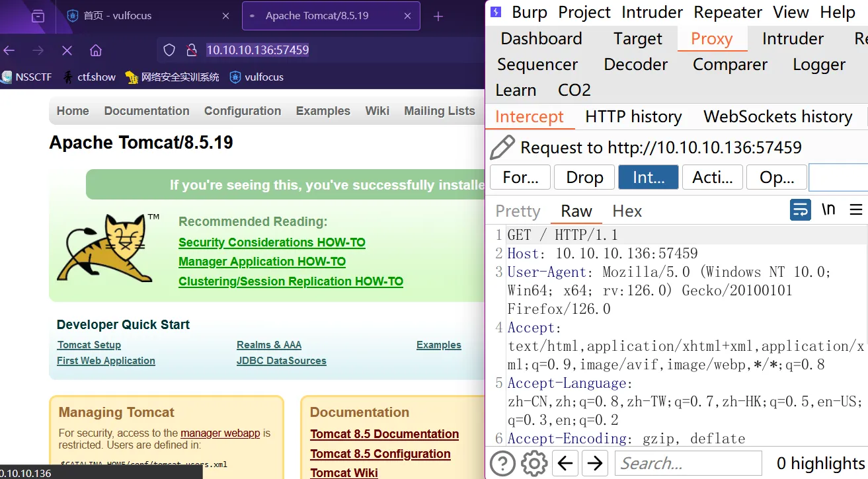This screenshot has width=868, height=479.
Task: Open Manager Application HOW-TO link
Action: [x=262, y=262]
